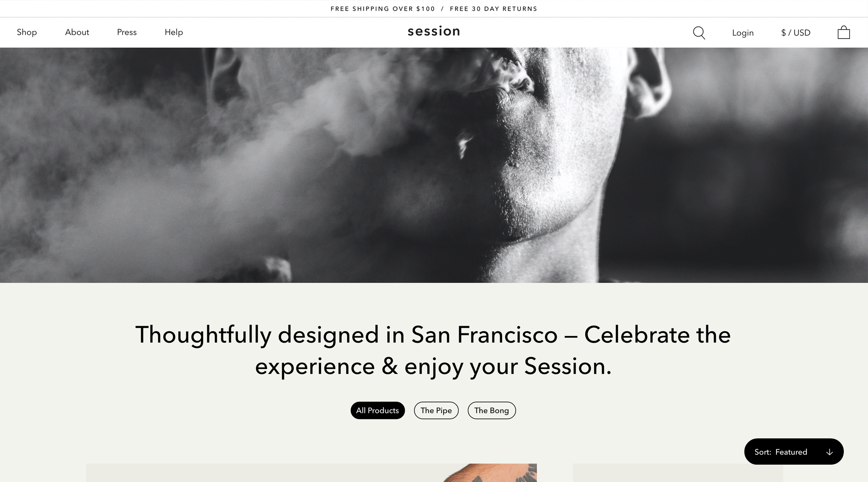Filter products by The Bong
The width and height of the screenshot is (868, 482).
tap(492, 410)
